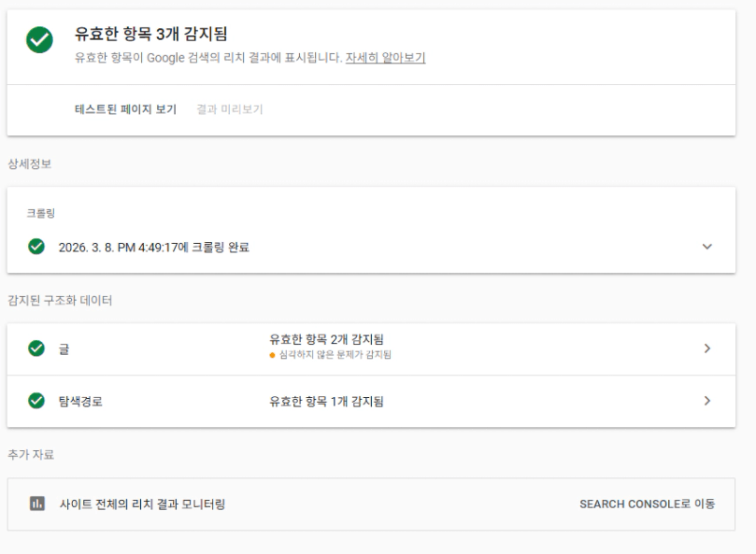756x554 pixels.
Task: Click the large green checkmark beside the header
Action: click(x=38, y=39)
